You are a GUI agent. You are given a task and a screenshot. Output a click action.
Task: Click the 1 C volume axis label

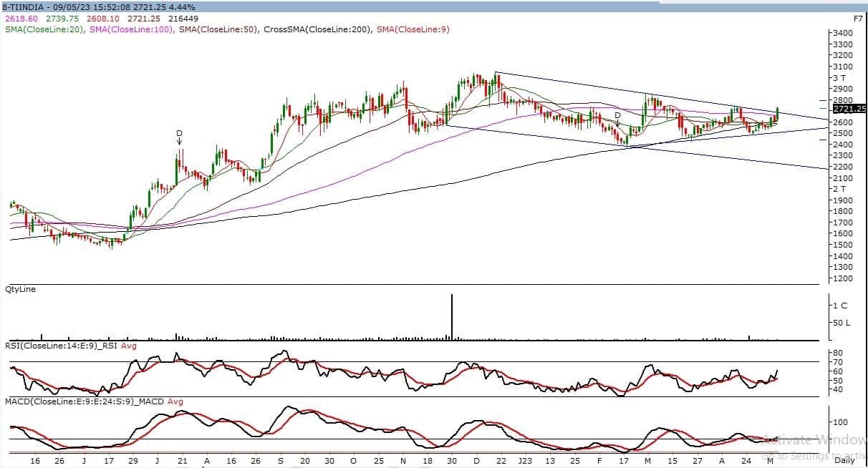click(x=839, y=306)
